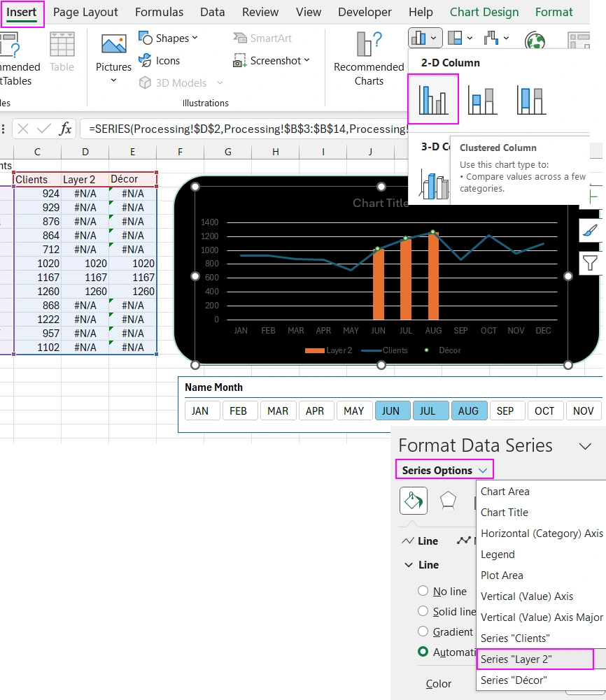The width and height of the screenshot is (606, 700).
Task: Choose the Solid line option
Action: pyautogui.click(x=423, y=611)
